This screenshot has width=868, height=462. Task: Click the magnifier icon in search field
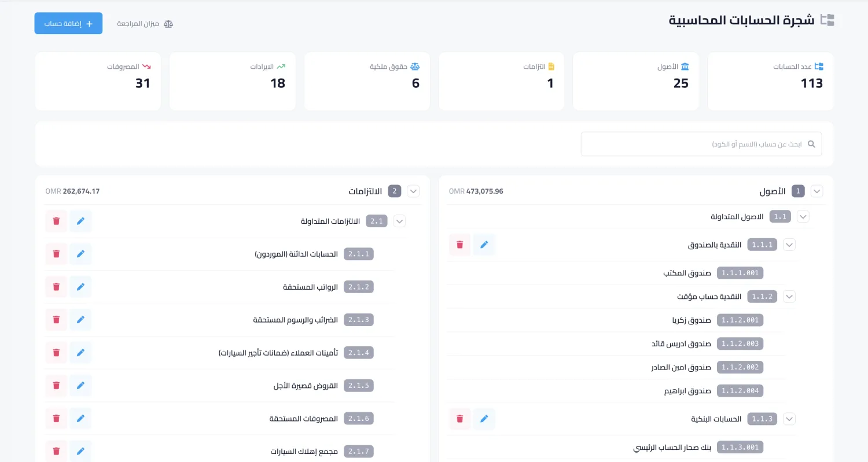click(x=811, y=144)
